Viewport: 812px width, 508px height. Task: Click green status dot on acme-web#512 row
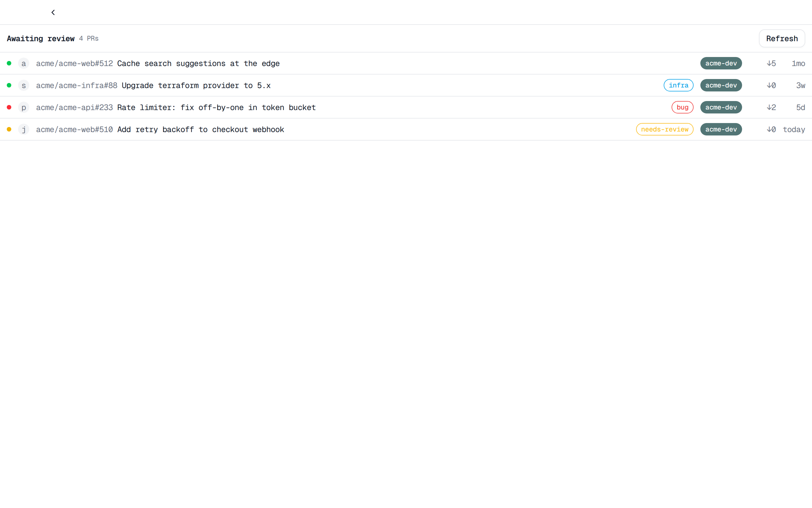(x=9, y=63)
